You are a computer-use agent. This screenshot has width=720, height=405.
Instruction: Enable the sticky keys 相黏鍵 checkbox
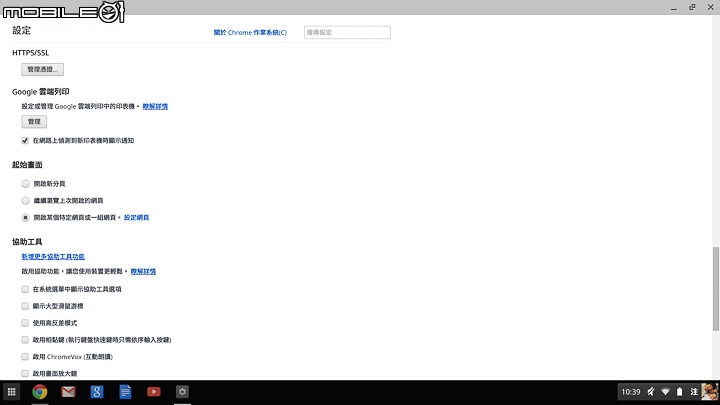tap(25, 340)
